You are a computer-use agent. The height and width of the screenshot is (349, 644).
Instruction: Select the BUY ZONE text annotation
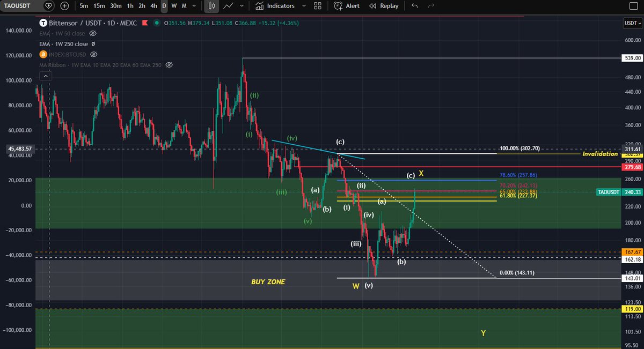(x=268, y=281)
